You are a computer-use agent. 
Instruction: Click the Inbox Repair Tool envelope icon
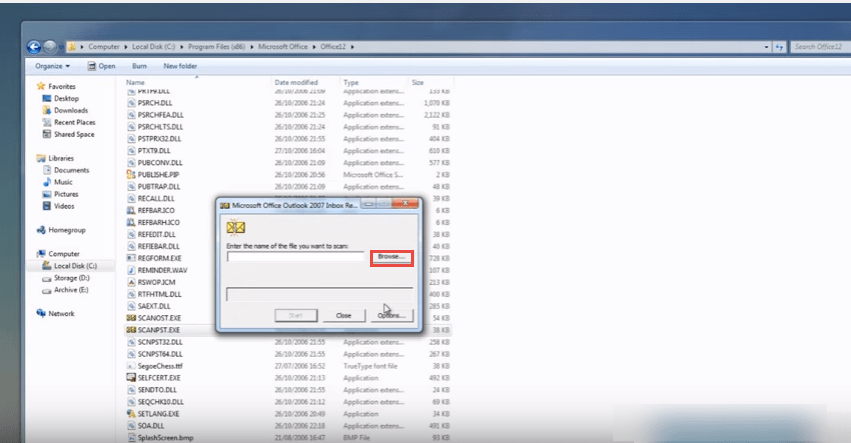tap(236, 228)
